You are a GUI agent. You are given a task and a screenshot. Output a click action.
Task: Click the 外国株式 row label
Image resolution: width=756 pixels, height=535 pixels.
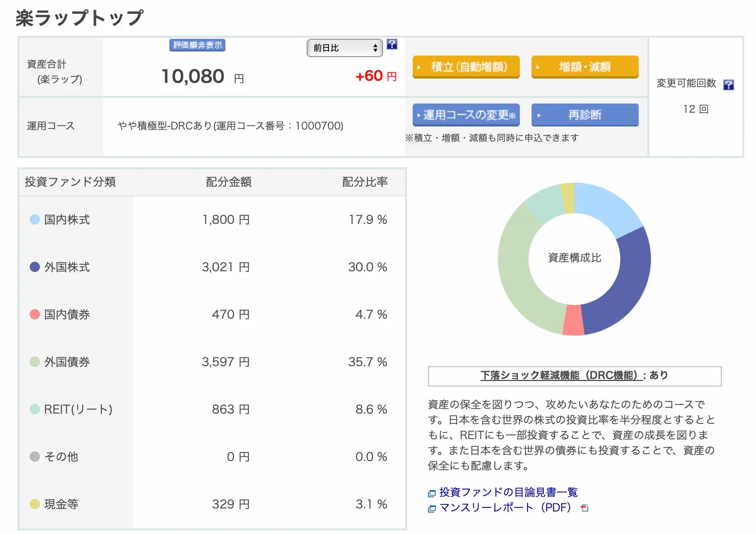[67, 267]
